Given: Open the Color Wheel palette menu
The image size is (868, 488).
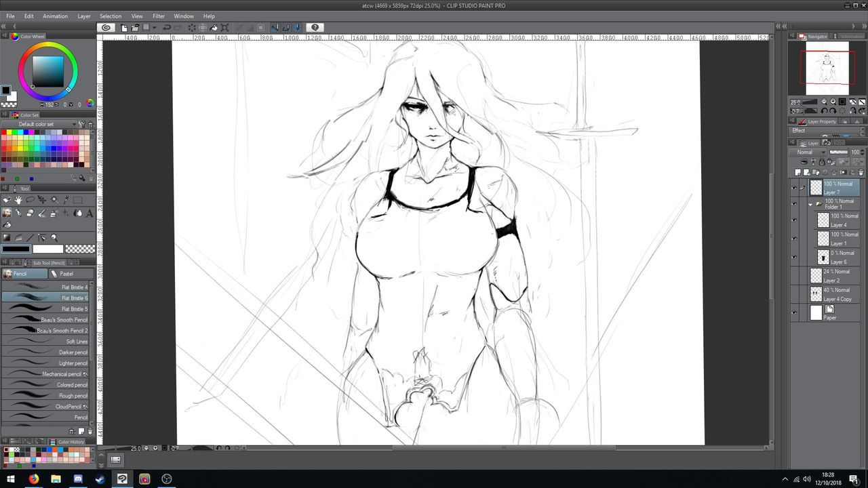Looking at the screenshot, I should click(x=5, y=36).
